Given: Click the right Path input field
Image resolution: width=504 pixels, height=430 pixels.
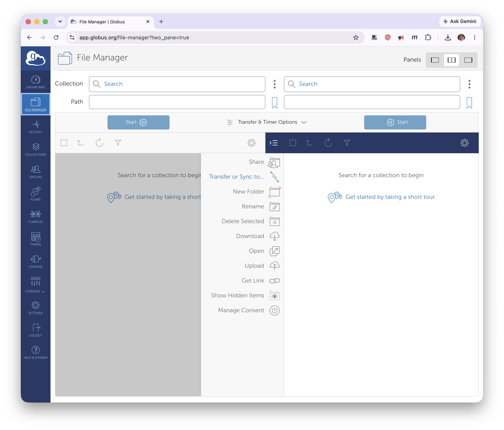Looking at the screenshot, I should tap(372, 102).
